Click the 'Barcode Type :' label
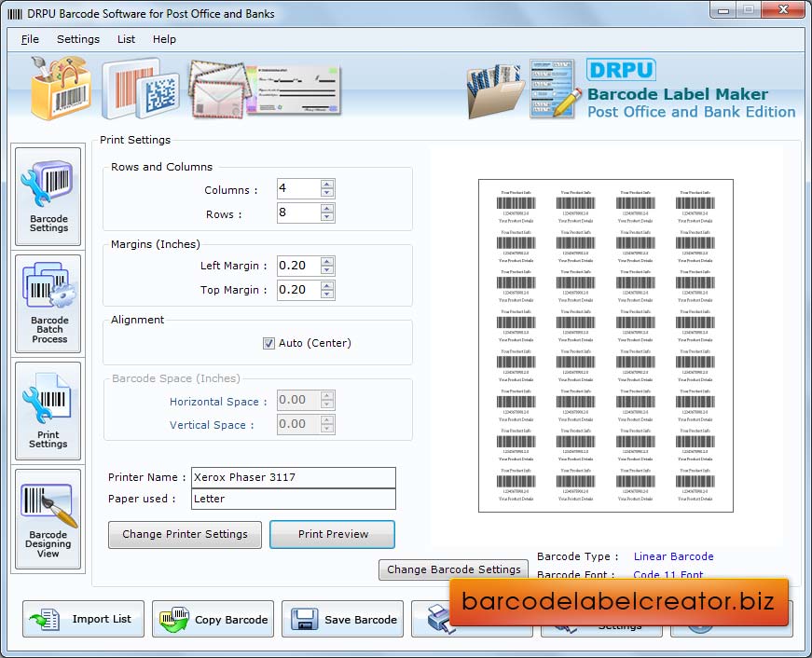812x658 pixels. pos(578,556)
